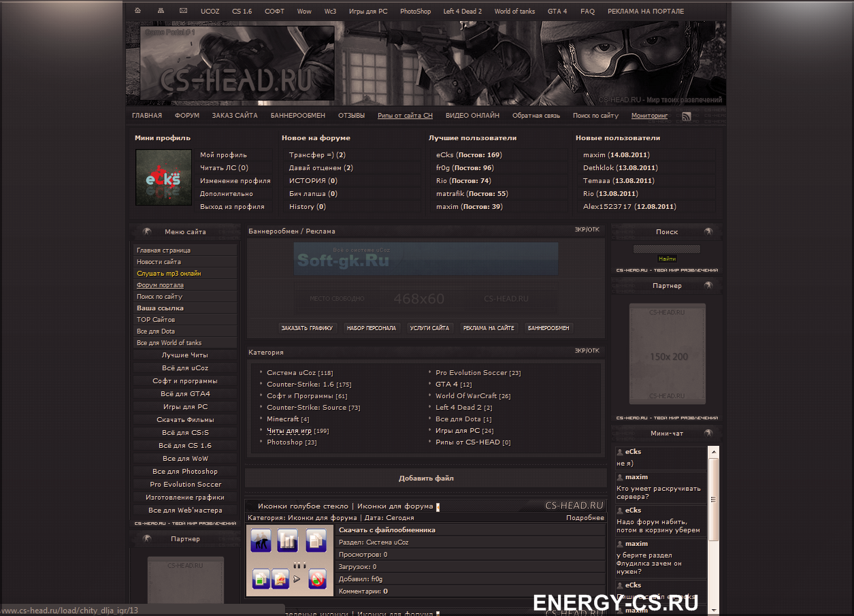Click the search text input field
The width and height of the screenshot is (854, 616).
tap(667, 249)
